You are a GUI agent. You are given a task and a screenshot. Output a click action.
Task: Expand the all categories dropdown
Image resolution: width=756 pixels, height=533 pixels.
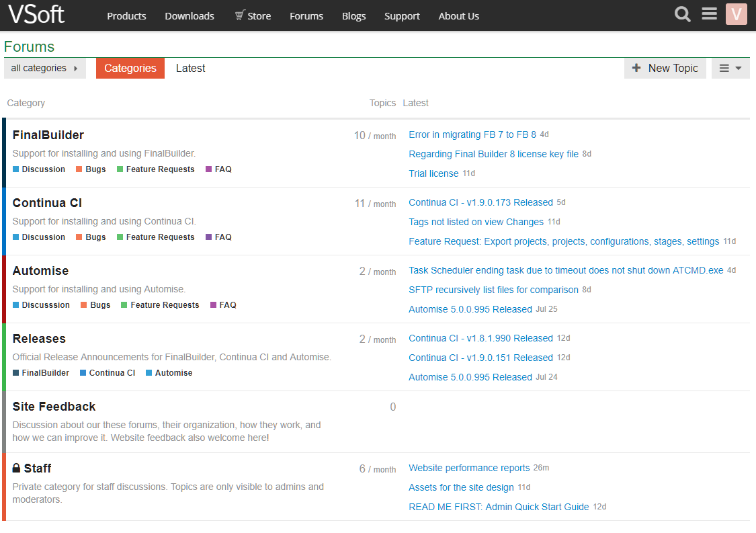point(45,68)
